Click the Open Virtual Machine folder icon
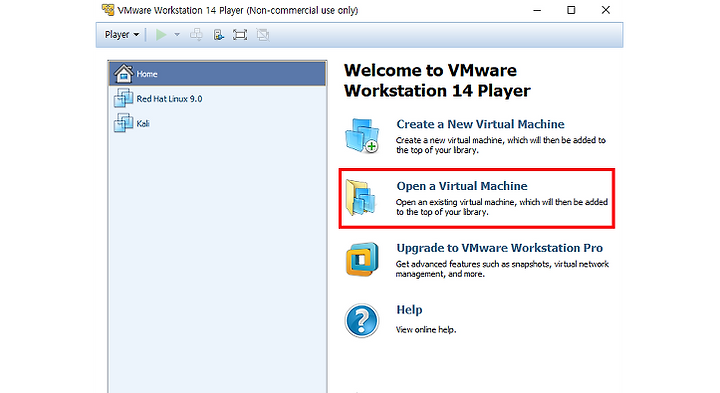Image resolution: width=720 pixels, height=393 pixels. click(361, 197)
